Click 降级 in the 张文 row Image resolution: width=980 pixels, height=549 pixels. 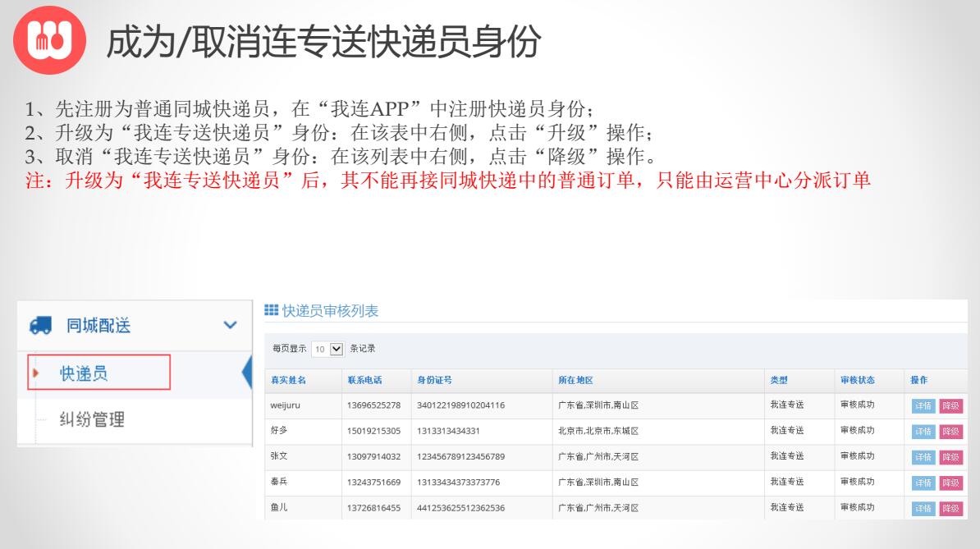tap(950, 457)
